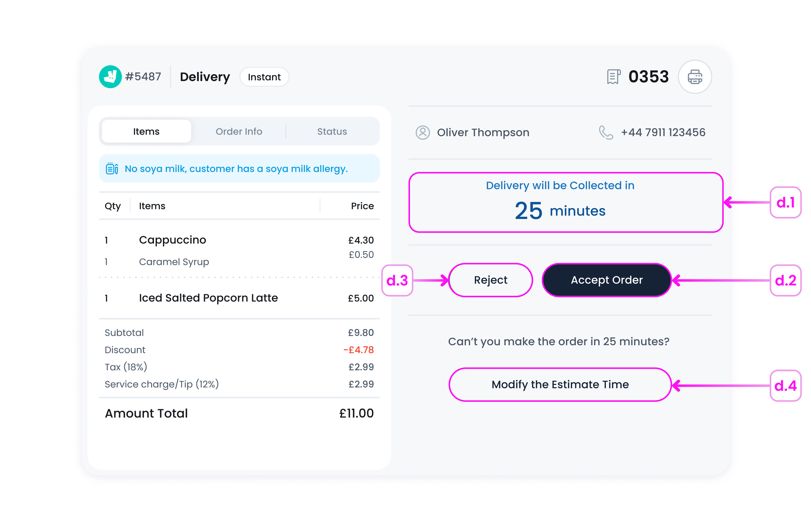Image resolution: width=811 pixels, height=532 pixels.
Task: Click the Oliver Thompson customer name
Action: click(x=483, y=132)
